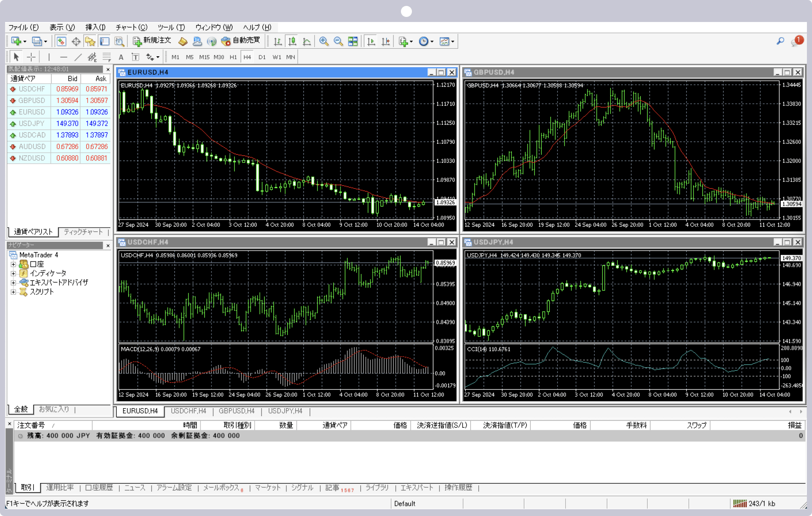The image size is (812, 516).
Task: Open the ツール (T) menu
Action: pos(171,27)
